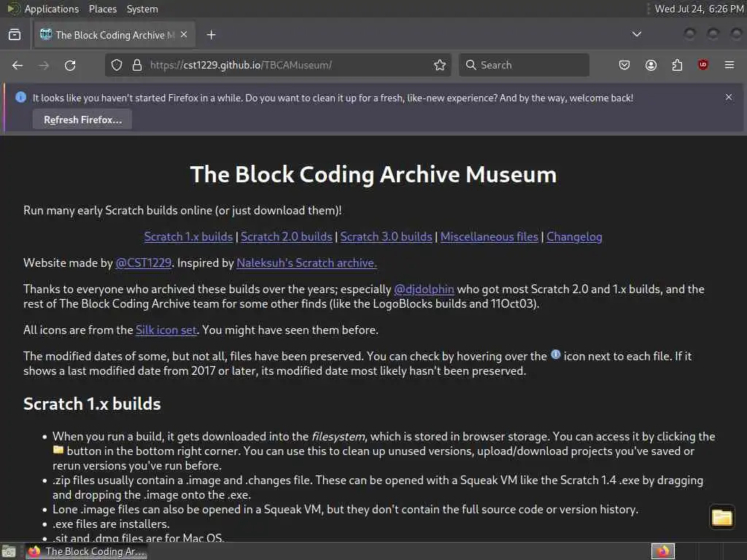
Task: Click the page heading The Block Coding Archive Museum
Action: pyautogui.click(x=373, y=174)
